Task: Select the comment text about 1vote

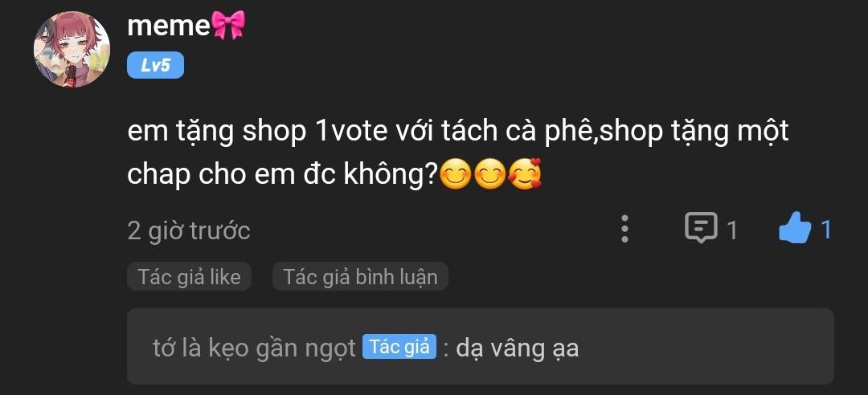Action: (x=458, y=153)
